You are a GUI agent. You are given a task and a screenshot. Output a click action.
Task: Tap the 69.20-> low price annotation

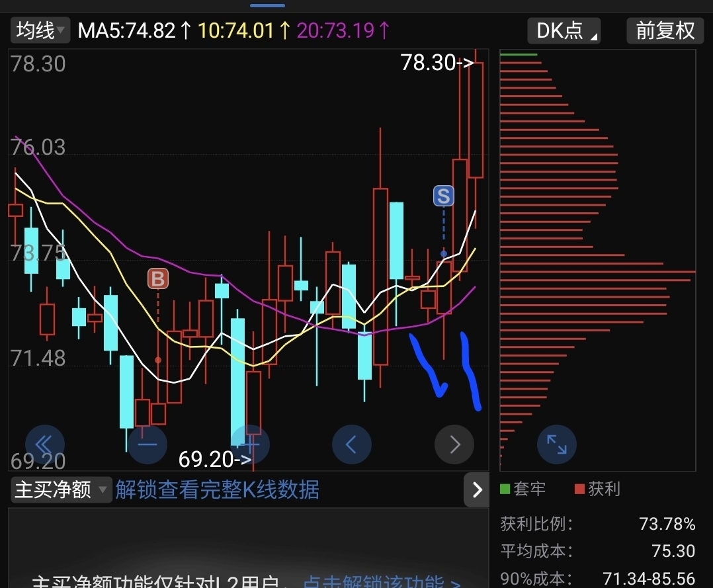pos(214,459)
